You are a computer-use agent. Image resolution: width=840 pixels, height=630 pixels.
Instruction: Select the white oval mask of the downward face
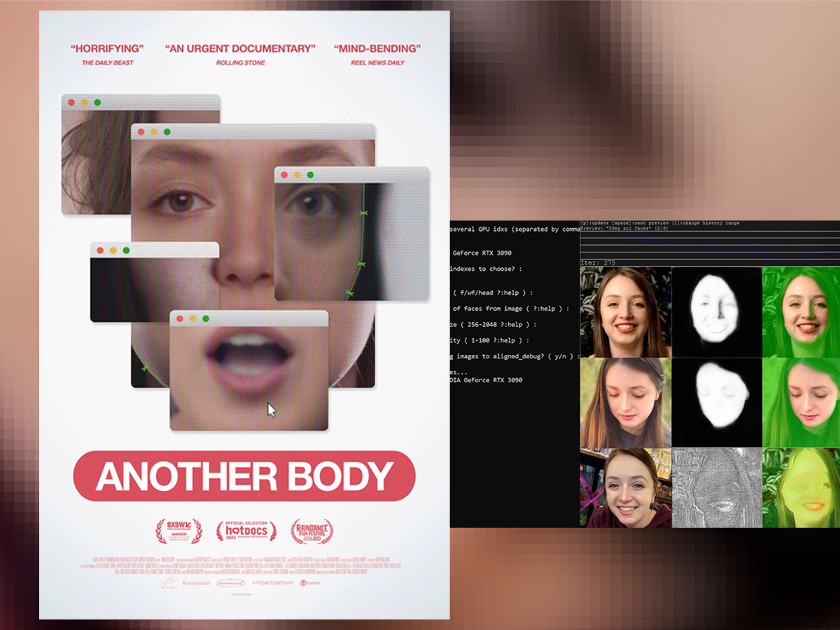click(x=717, y=403)
